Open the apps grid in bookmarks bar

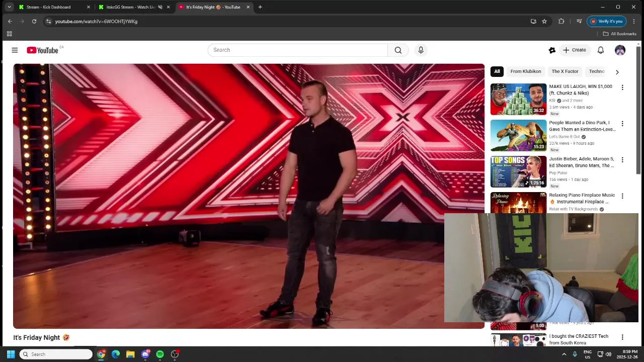(9, 34)
